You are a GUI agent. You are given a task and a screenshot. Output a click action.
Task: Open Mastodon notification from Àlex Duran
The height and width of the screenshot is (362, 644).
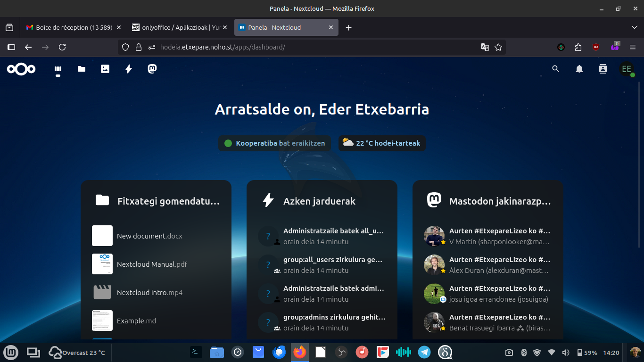(488, 265)
